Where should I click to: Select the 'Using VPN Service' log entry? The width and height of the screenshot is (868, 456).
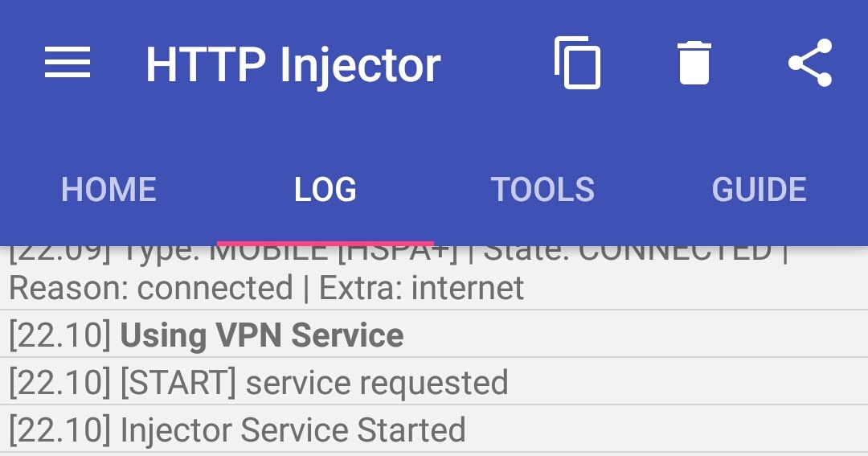click(x=434, y=334)
